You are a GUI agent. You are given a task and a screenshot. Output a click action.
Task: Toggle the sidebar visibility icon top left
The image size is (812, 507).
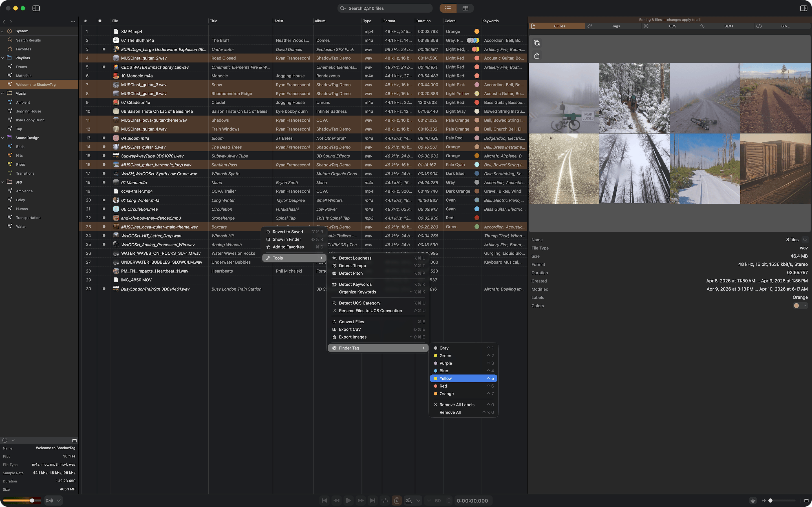pyautogui.click(x=36, y=8)
